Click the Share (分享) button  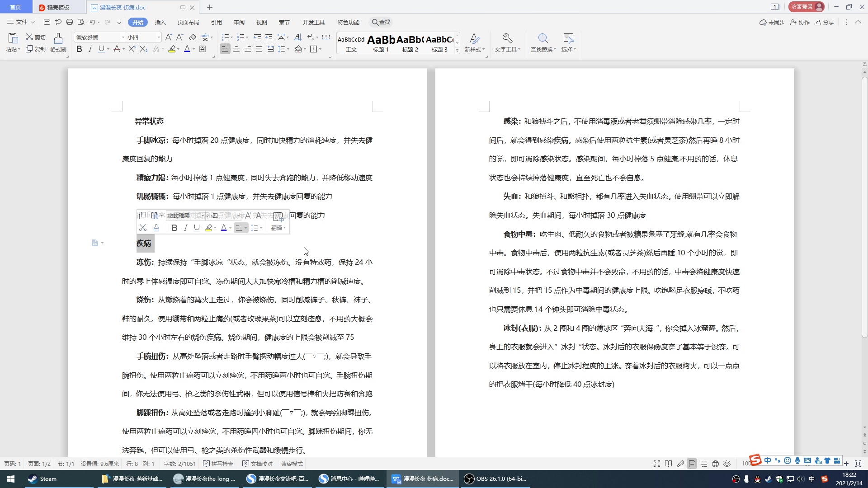coord(825,22)
